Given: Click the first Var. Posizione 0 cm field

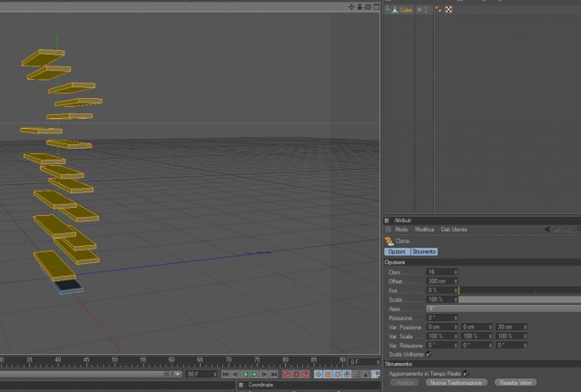Looking at the screenshot, I should click(x=442, y=328).
